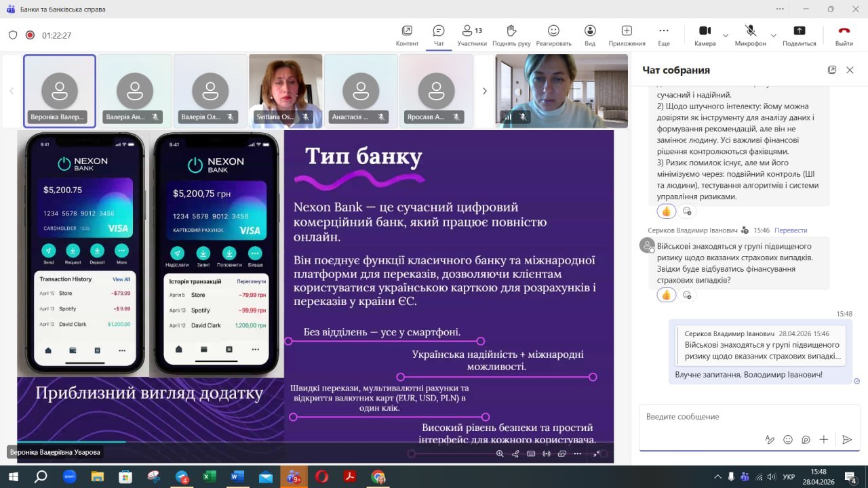Pop out the meeting chat

coord(832,70)
